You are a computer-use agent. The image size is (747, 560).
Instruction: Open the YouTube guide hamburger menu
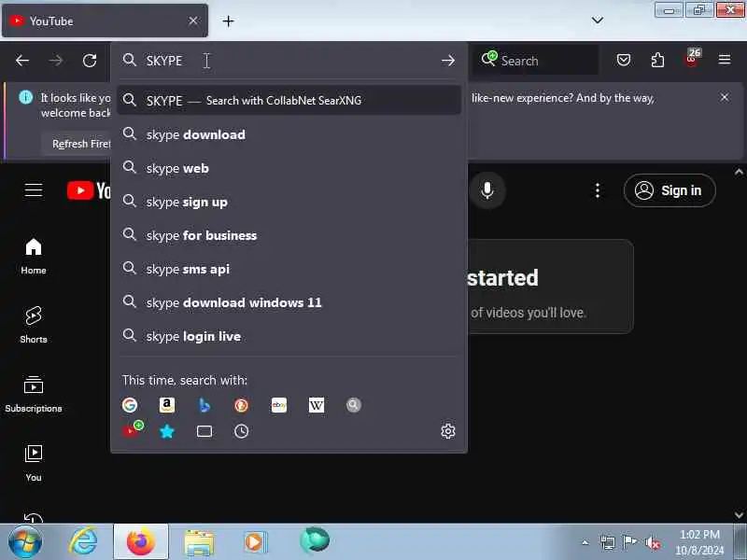pyautogui.click(x=34, y=190)
